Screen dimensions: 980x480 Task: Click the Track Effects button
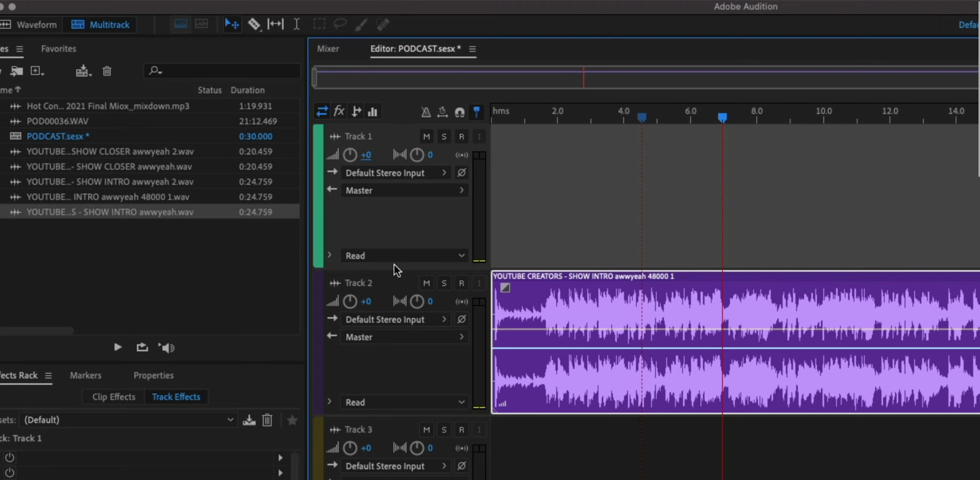(x=176, y=397)
